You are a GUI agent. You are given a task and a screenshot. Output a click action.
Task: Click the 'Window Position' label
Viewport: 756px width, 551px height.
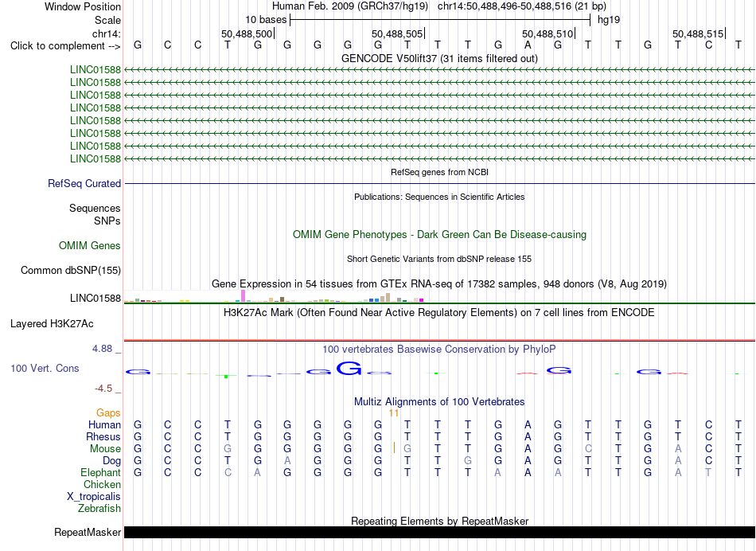[83, 6]
